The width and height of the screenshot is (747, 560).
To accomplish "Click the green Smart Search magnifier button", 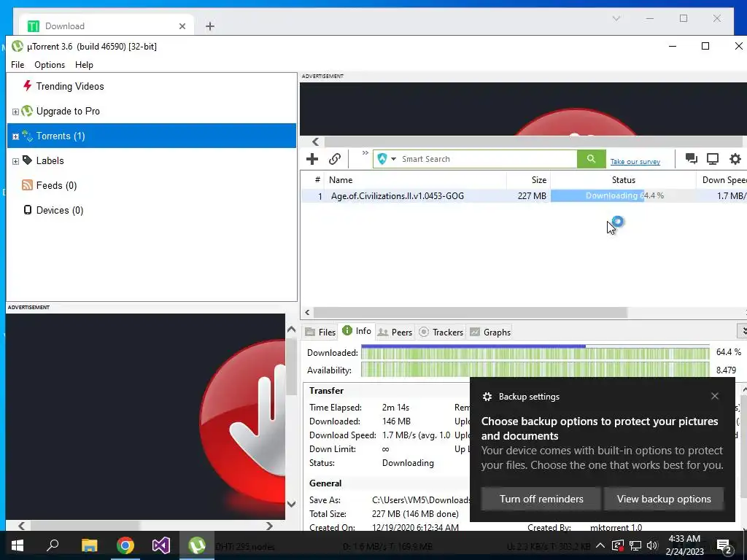I will pyautogui.click(x=591, y=159).
